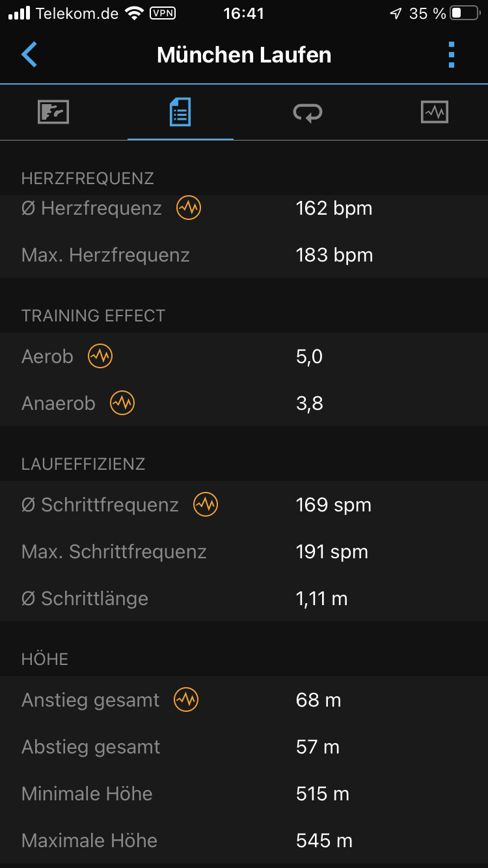488x868 pixels.
Task: Open the charts tab
Action: click(x=434, y=113)
